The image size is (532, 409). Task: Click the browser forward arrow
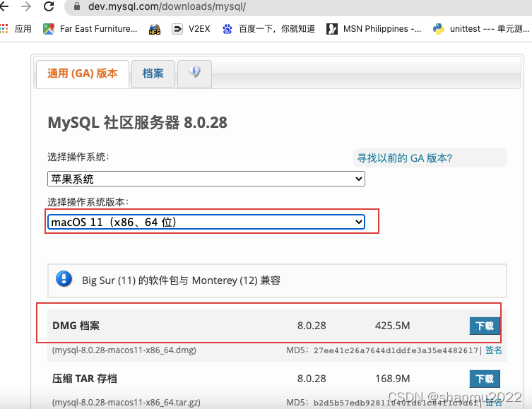pyautogui.click(x=26, y=6)
